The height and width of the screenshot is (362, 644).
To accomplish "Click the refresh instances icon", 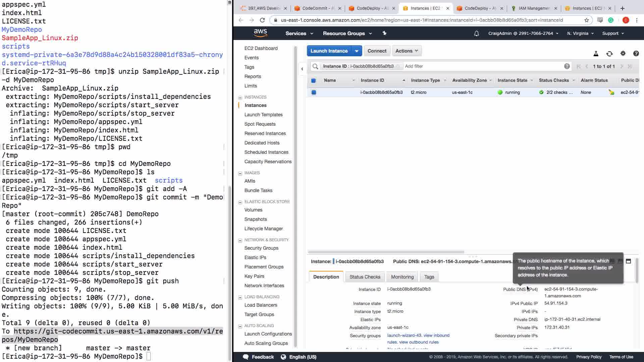I will coord(609,54).
